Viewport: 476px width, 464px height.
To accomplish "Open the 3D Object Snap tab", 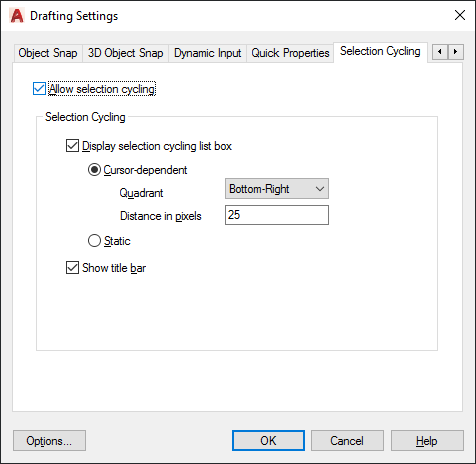I will pos(125,53).
